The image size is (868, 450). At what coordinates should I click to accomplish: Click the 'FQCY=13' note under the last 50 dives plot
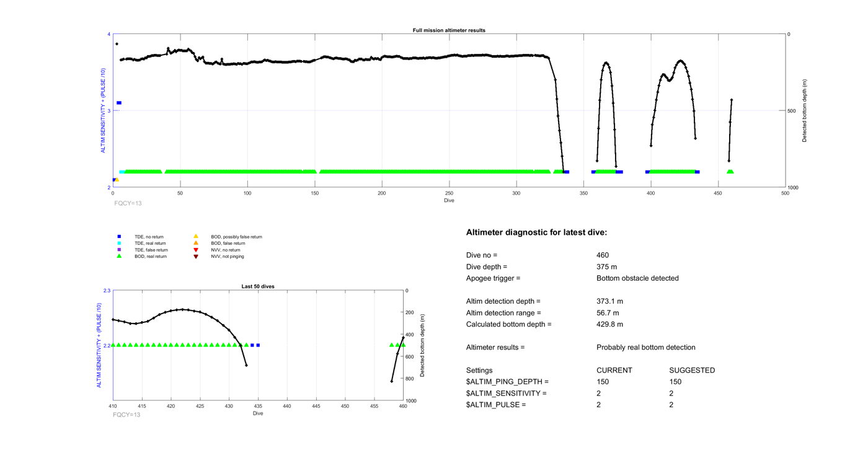(x=126, y=415)
